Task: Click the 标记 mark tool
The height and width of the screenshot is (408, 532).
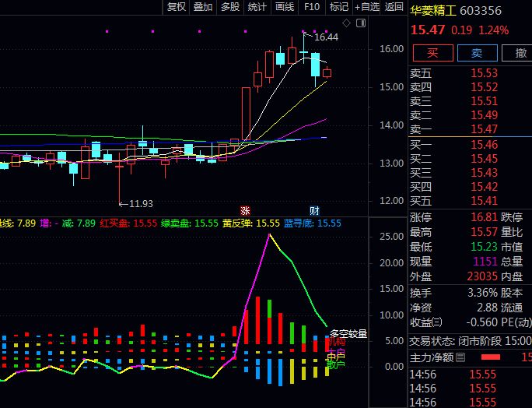Action: (339, 7)
